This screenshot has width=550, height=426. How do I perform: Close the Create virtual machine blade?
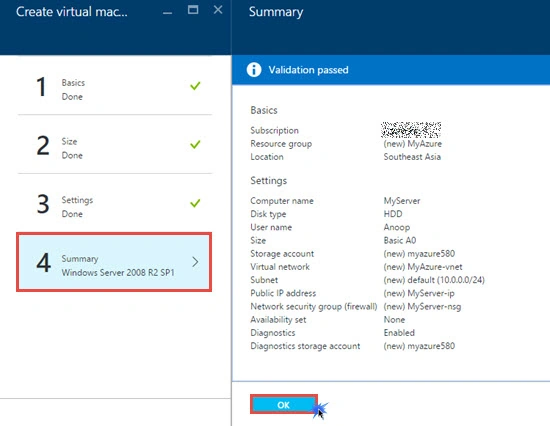218,10
